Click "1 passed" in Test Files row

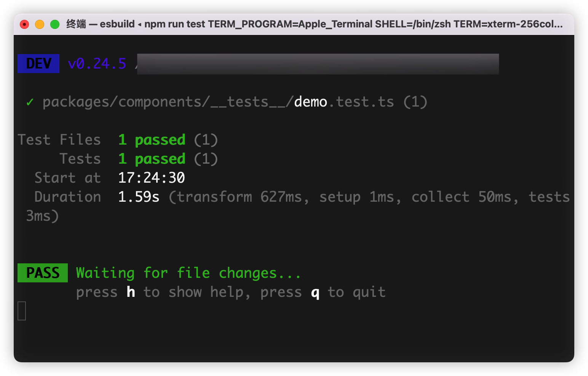(x=152, y=140)
